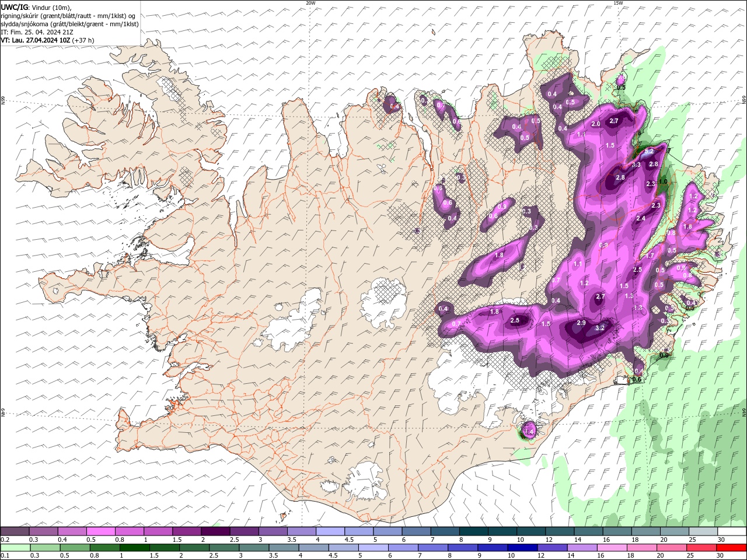Screen dimensions: 747x560
Task: Click the 'IT: Fim. 25. 04. 2024 21Z' line
Action: click(37, 32)
